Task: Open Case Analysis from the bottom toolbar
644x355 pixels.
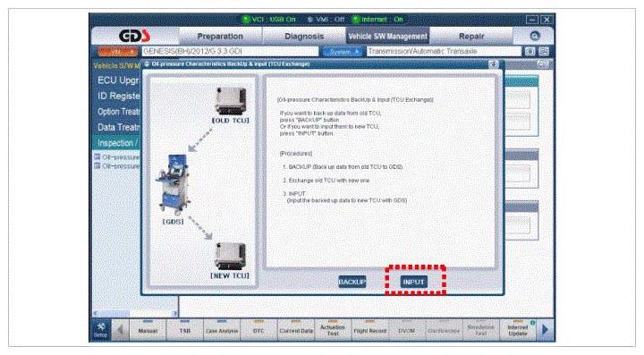Action: (x=222, y=330)
